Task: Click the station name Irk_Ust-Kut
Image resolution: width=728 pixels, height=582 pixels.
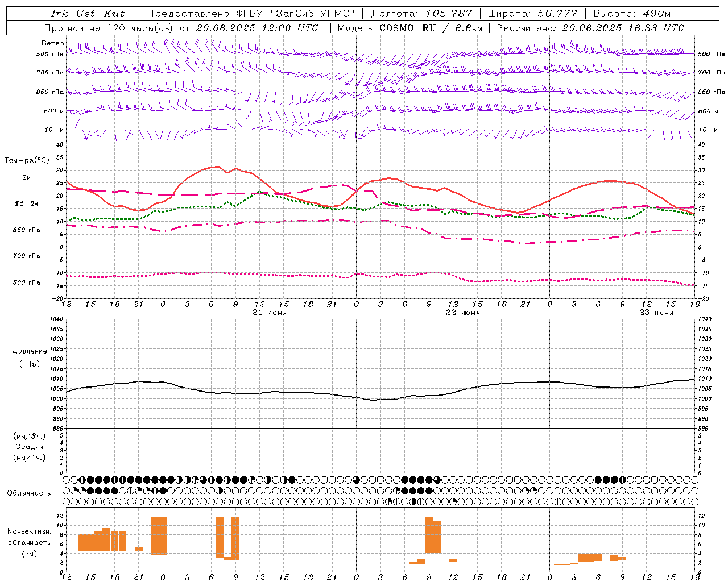Action: [88, 14]
